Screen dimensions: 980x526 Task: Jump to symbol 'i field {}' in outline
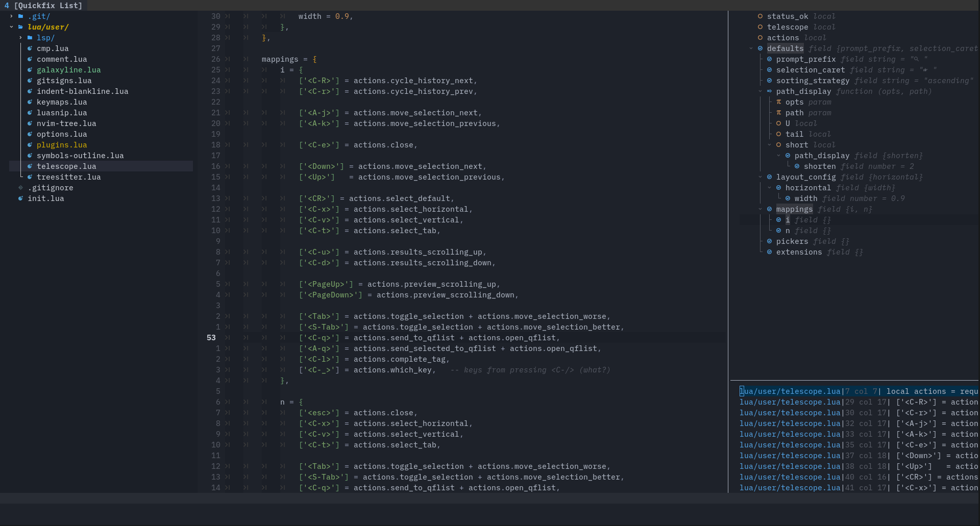(x=808, y=220)
